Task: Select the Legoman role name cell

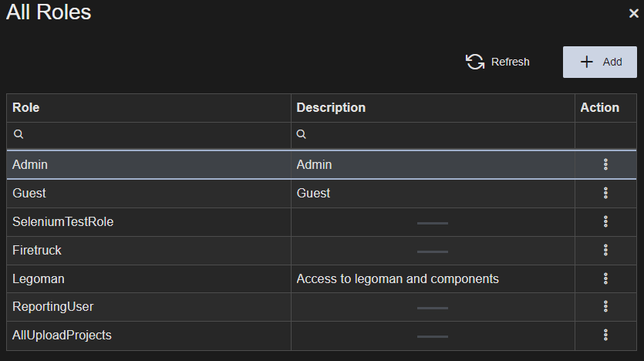Action: (39, 278)
